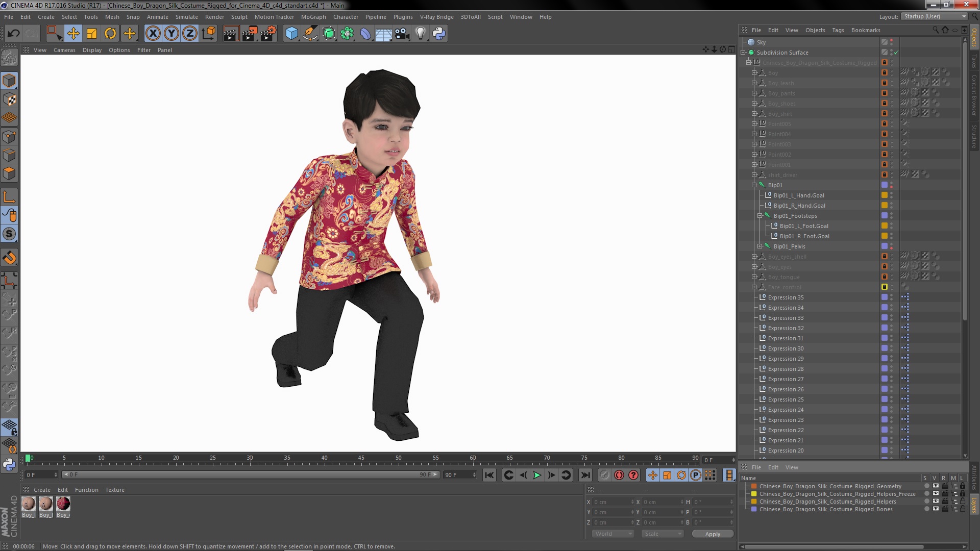
Task: Toggle view visibility of Geometry layer
Action: point(936,486)
